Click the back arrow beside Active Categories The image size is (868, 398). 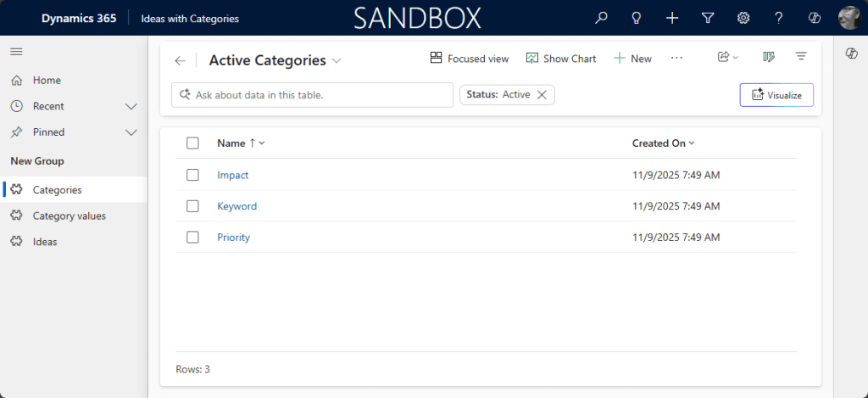180,60
